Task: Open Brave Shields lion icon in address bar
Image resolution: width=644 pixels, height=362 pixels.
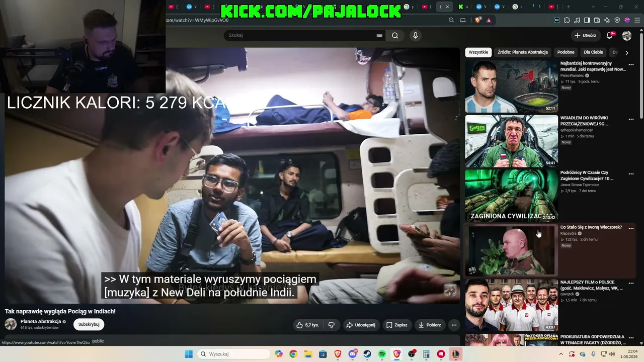Action: click(478, 20)
